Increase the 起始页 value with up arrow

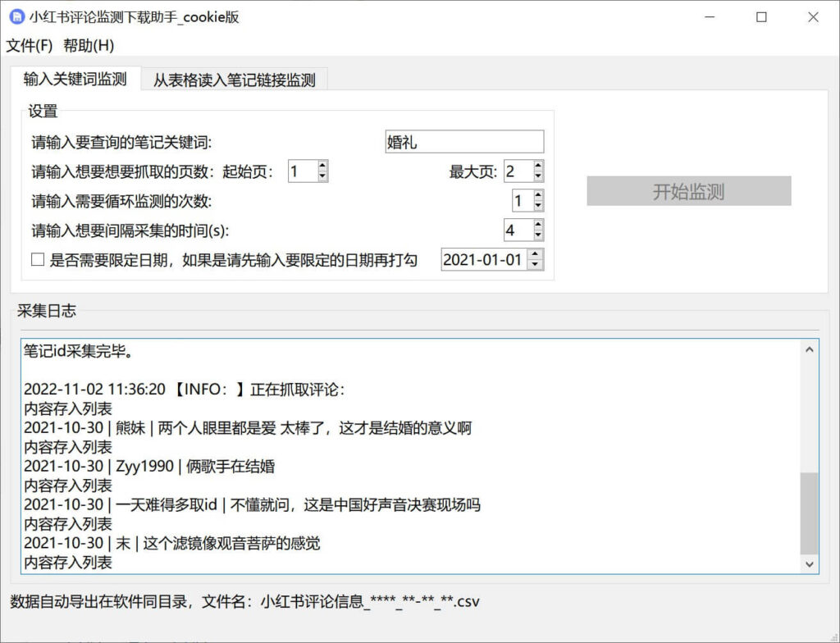[322, 166]
